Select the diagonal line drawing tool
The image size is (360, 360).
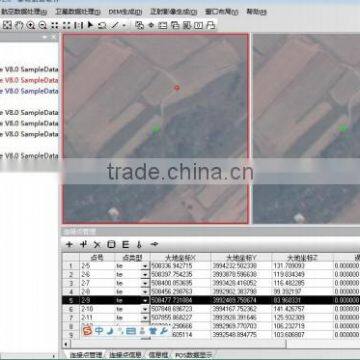pos(115,25)
